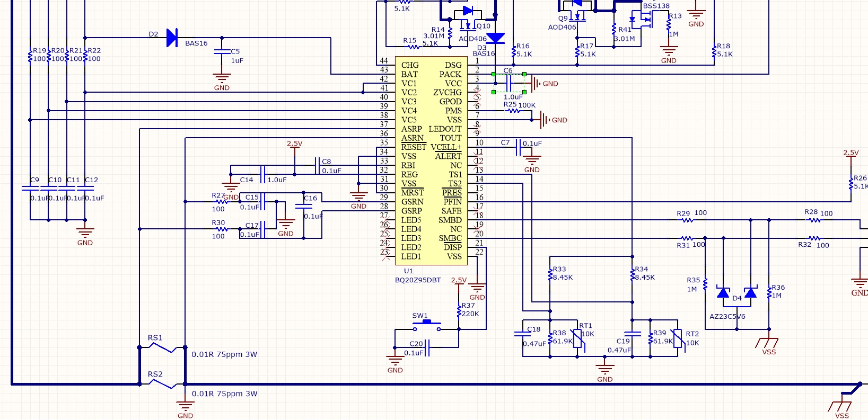Click the U1 designator label
The image size is (868, 420).
click(x=408, y=271)
